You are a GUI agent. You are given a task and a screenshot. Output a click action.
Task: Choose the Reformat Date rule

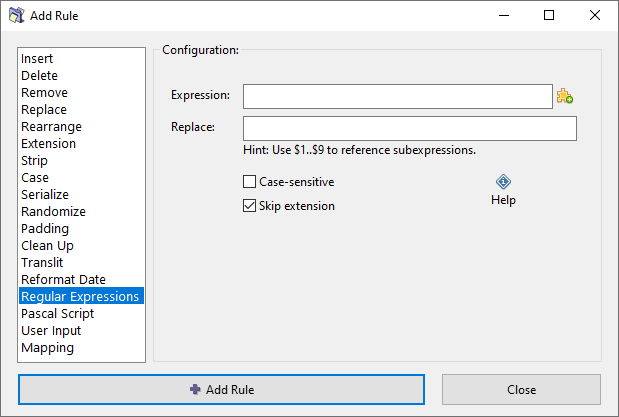(x=63, y=280)
